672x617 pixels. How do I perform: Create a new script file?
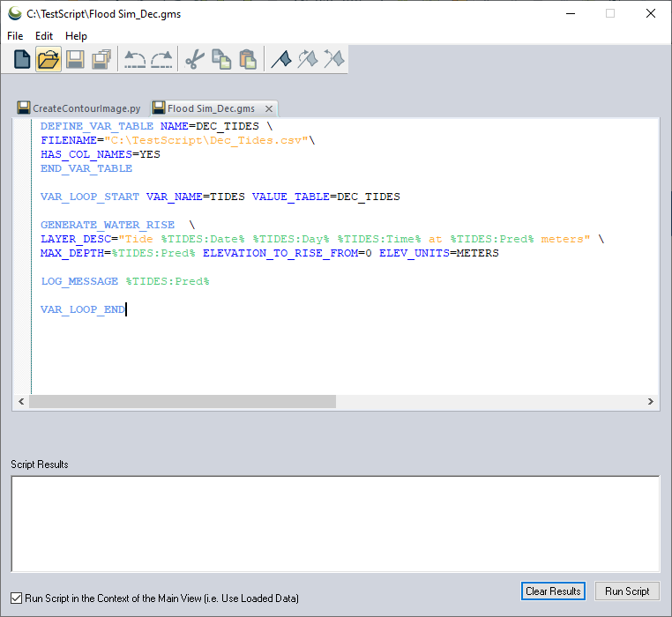point(22,60)
